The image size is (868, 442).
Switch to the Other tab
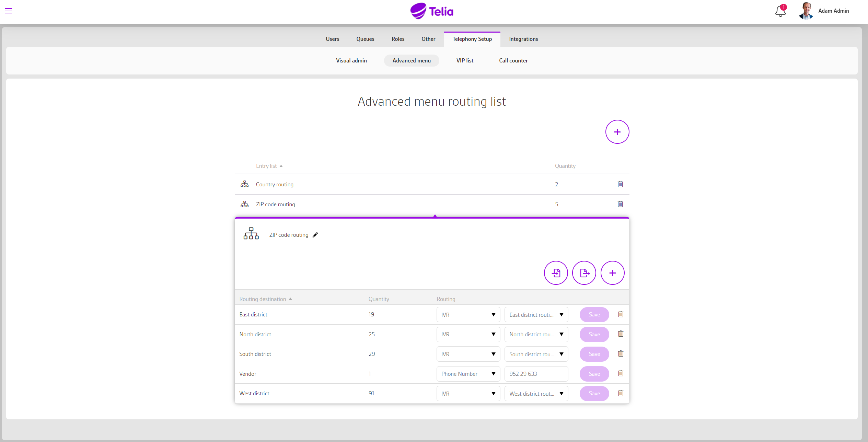click(428, 39)
